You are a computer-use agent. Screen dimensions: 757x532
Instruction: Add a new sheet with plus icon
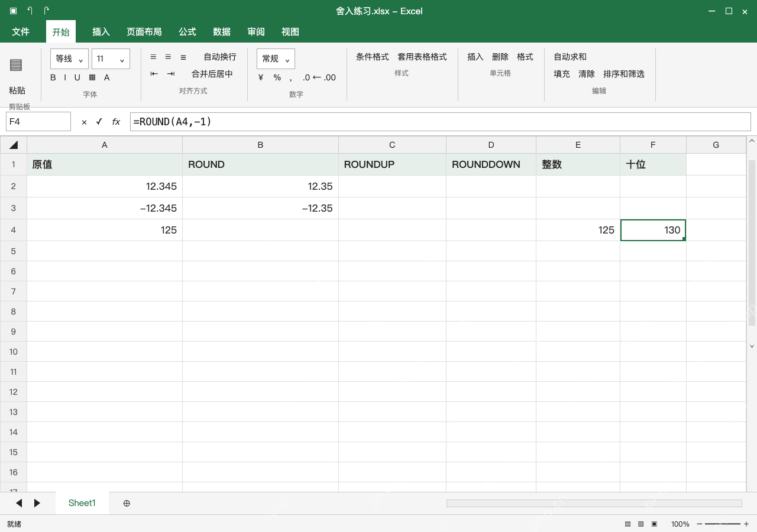[127, 503]
